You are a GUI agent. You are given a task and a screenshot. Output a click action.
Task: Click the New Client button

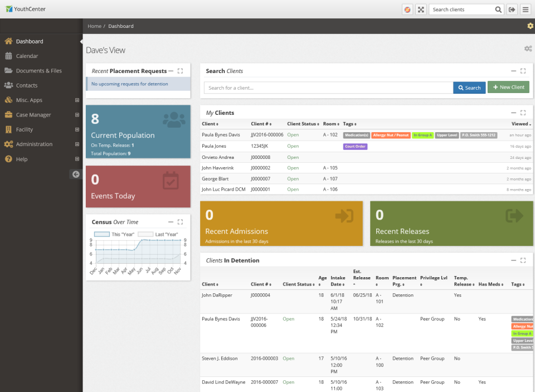tap(508, 87)
